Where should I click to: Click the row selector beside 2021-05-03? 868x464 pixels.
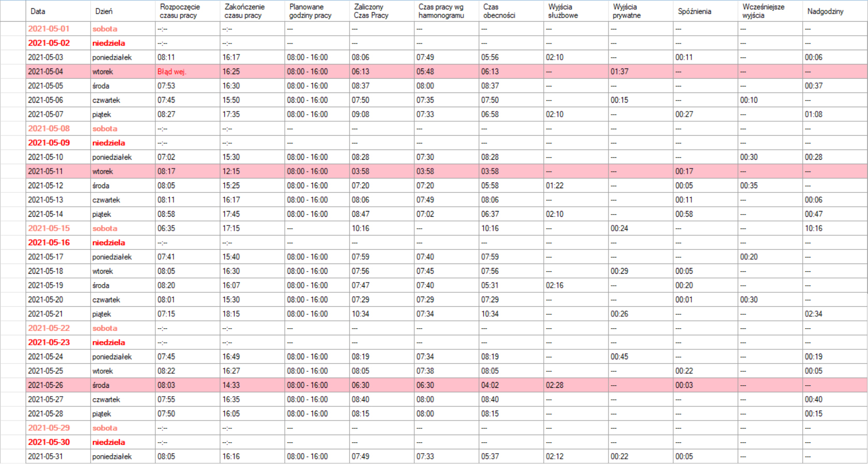click(13, 57)
